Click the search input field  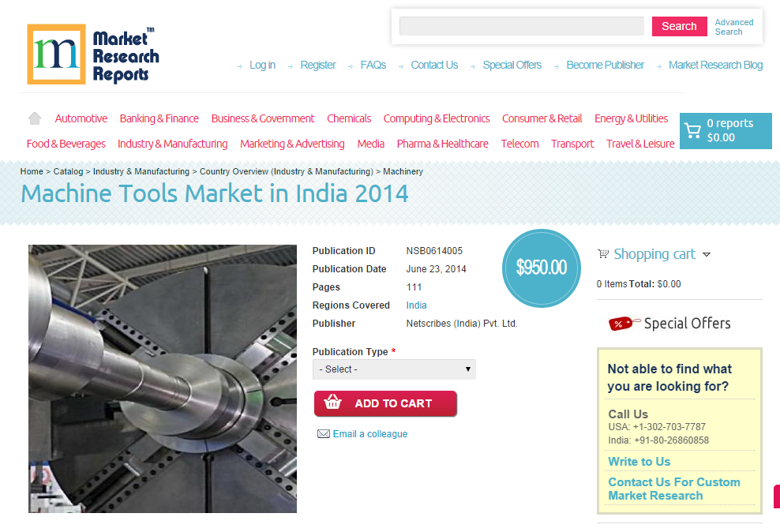pyautogui.click(x=521, y=26)
